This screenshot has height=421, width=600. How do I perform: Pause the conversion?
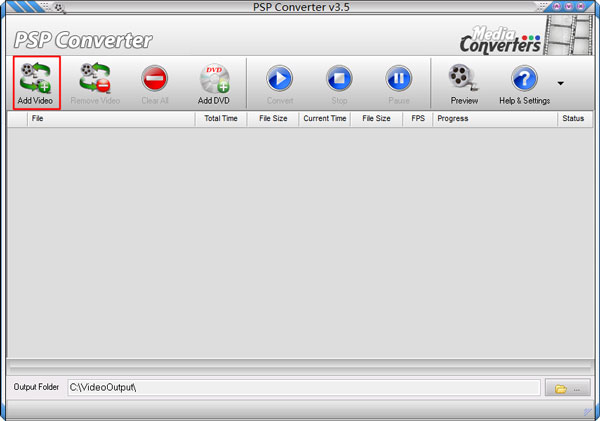click(x=399, y=78)
